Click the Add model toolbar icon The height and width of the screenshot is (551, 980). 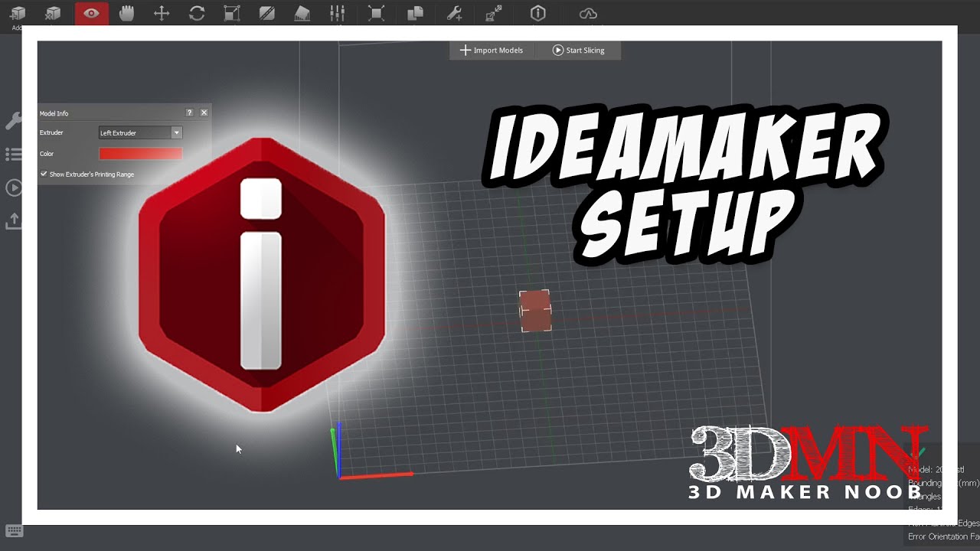coord(17,14)
